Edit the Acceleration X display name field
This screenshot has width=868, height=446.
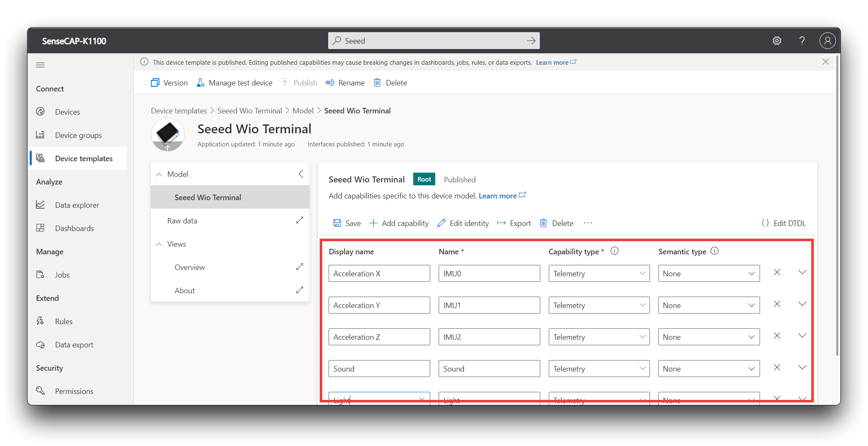[x=379, y=273]
